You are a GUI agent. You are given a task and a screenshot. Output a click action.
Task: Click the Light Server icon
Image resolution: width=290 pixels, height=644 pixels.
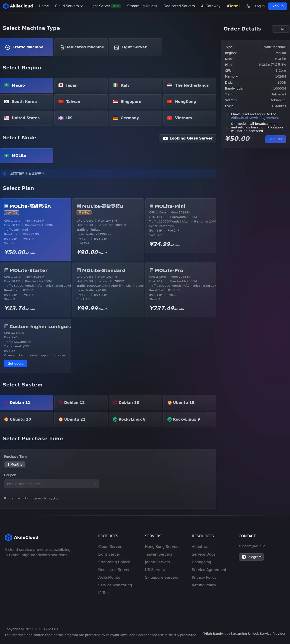[116, 47]
